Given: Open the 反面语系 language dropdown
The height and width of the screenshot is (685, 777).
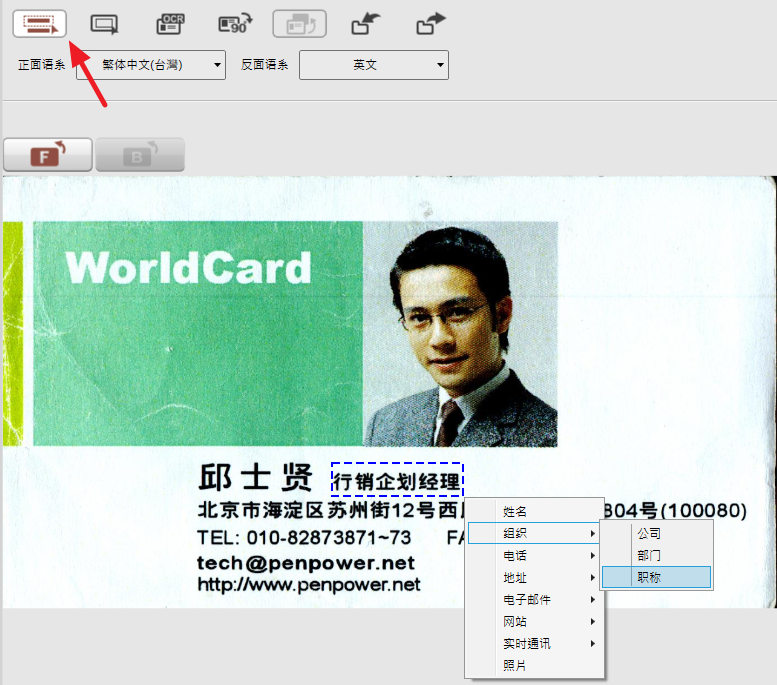Looking at the screenshot, I should click(374, 65).
